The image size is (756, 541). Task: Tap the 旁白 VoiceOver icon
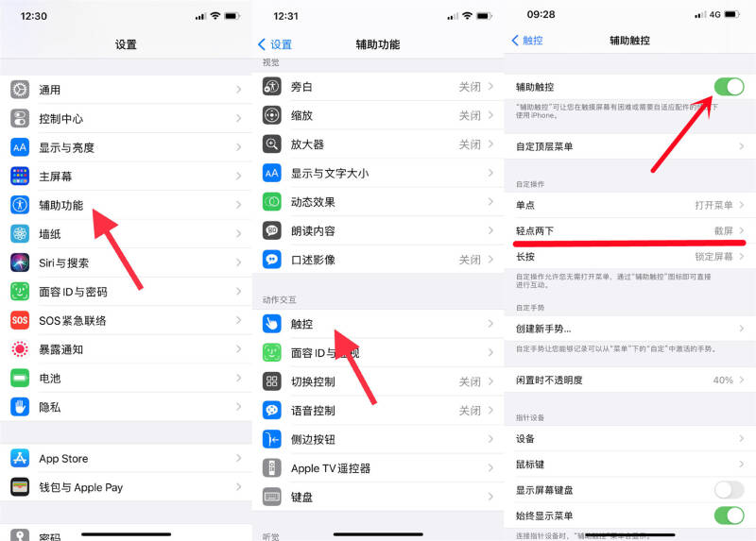point(272,87)
